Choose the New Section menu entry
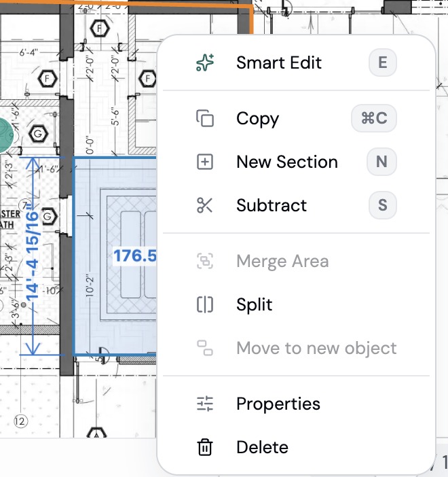This screenshot has height=477, width=448. pos(296,162)
